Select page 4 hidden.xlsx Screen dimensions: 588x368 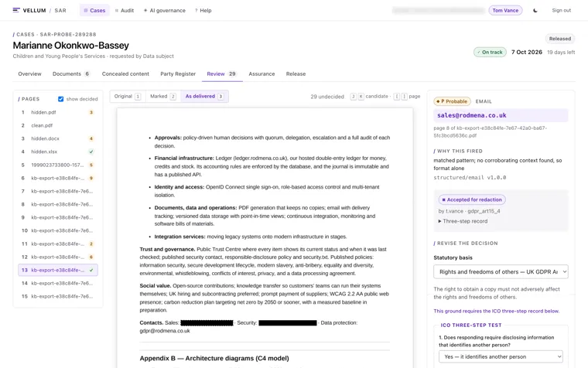pos(58,152)
